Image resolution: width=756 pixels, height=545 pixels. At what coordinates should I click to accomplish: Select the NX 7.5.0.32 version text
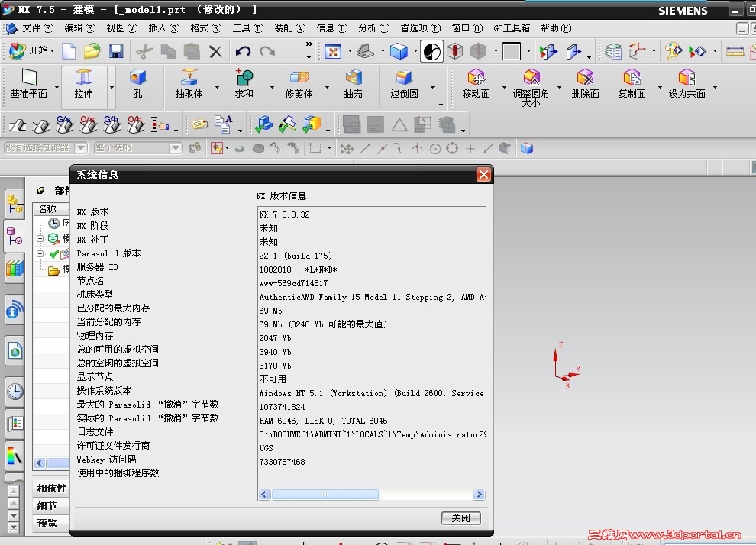point(285,215)
